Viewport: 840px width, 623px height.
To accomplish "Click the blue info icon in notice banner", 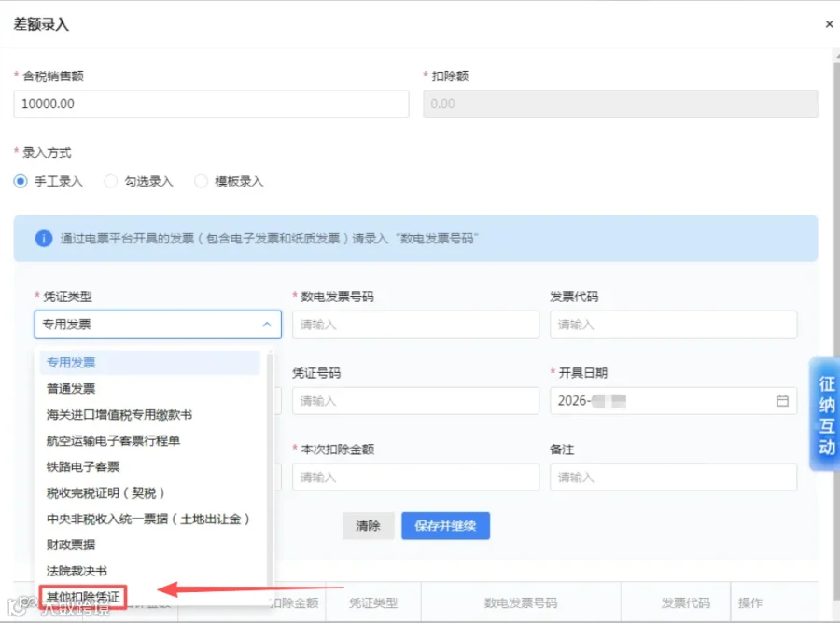I will pos(43,238).
